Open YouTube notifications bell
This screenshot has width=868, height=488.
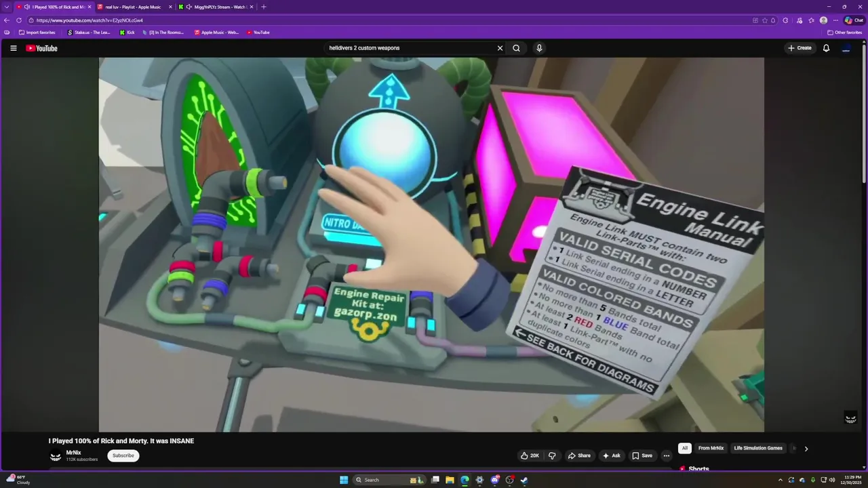[826, 48]
